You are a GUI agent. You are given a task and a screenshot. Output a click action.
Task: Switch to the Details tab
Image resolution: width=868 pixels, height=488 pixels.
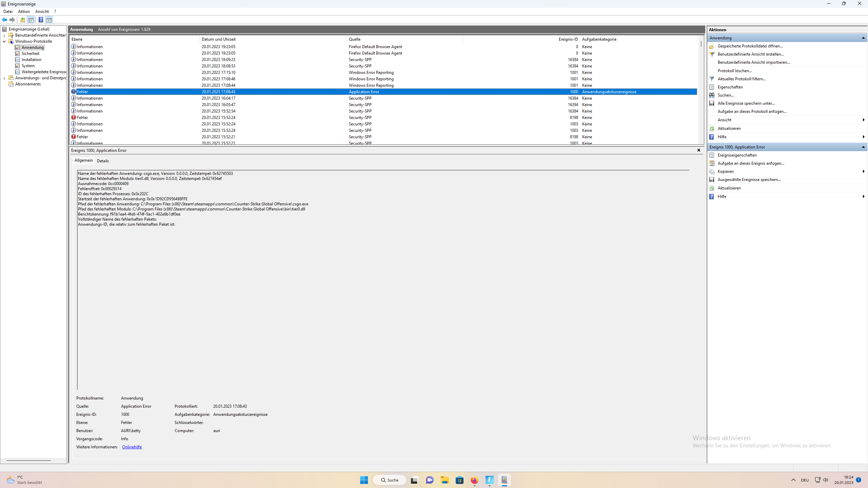click(103, 161)
